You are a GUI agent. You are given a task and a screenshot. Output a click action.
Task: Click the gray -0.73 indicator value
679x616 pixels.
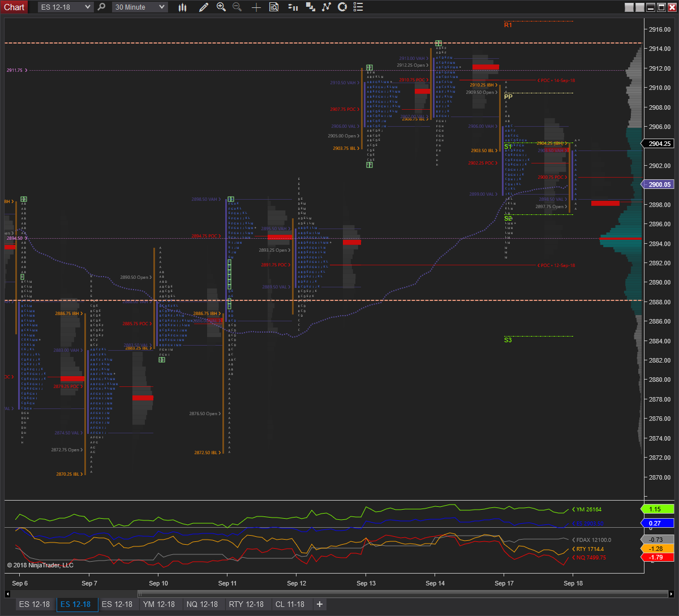[x=657, y=540]
